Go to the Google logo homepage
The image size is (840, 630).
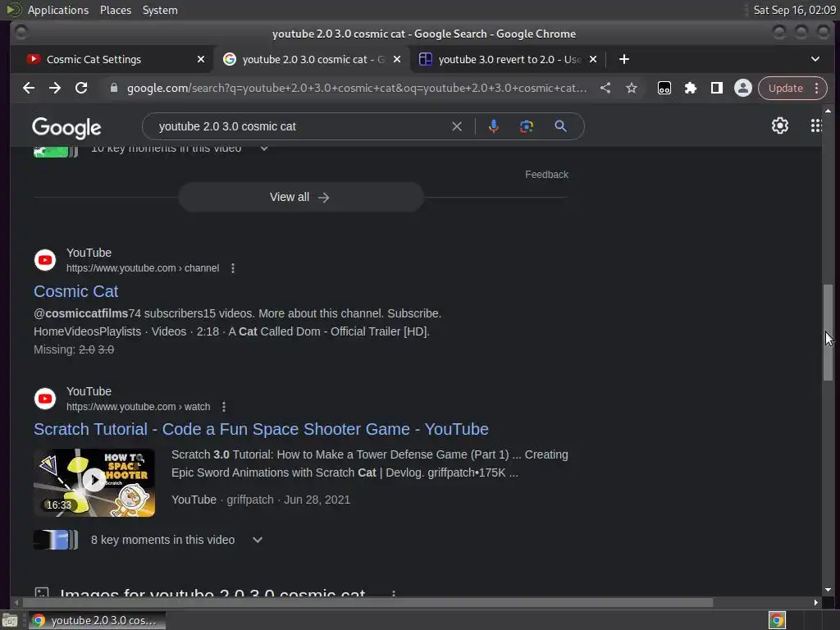(x=66, y=128)
